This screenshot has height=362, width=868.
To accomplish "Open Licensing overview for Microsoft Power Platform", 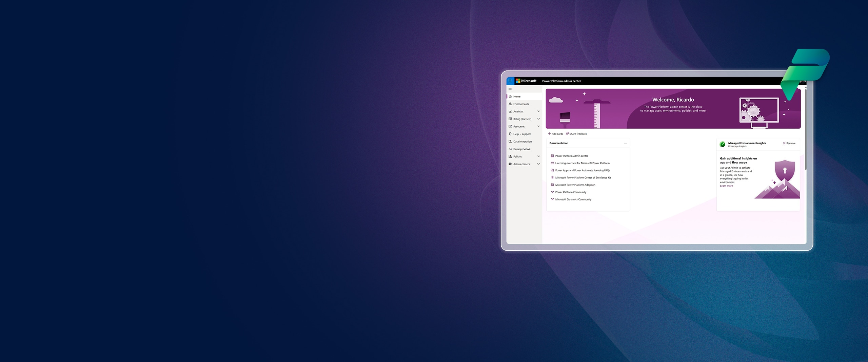I will (x=582, y=163).
